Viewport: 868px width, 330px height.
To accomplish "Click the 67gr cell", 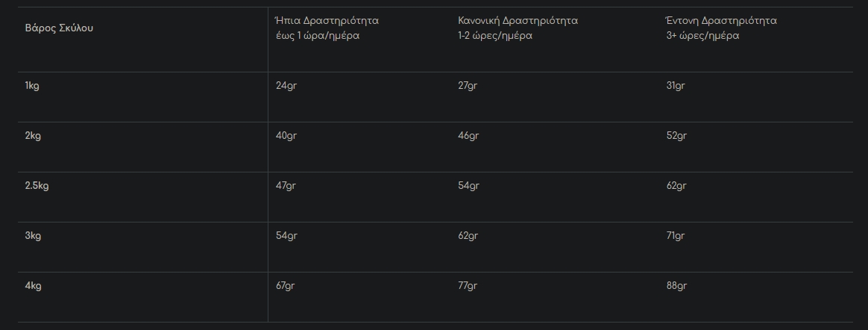I will [286, 285].
